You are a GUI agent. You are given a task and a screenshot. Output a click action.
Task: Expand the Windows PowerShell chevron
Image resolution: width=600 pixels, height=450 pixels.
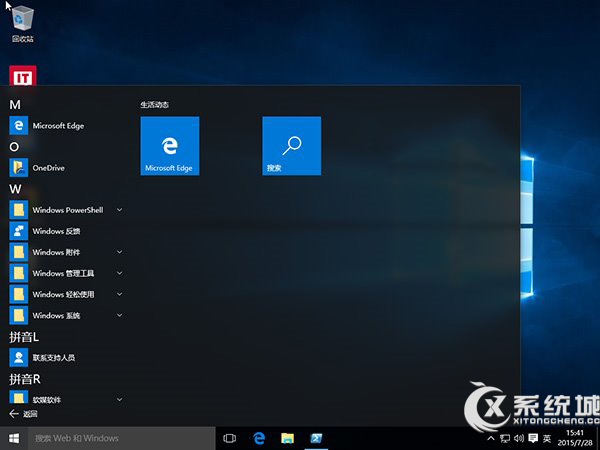(x=119, y=210)
